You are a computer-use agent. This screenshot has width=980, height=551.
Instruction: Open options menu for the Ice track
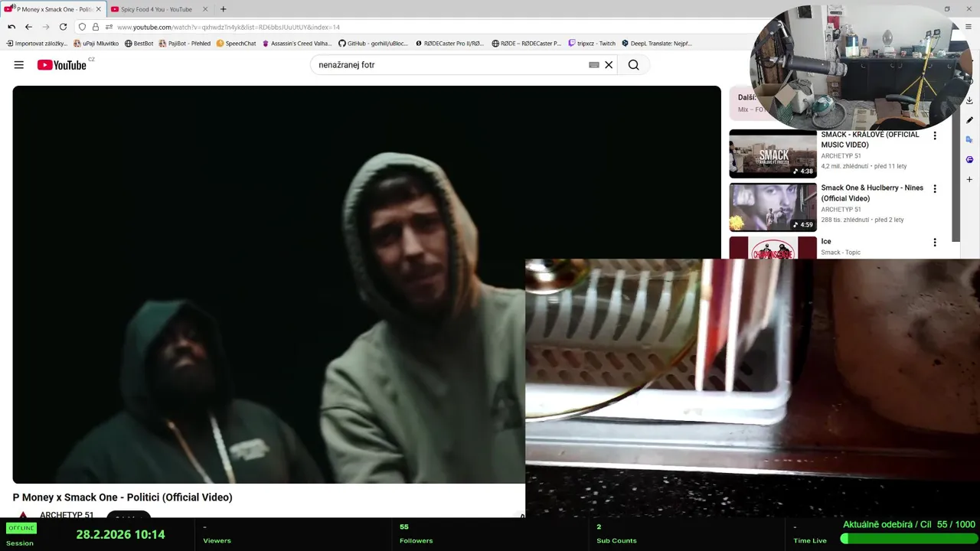point(934,243)
